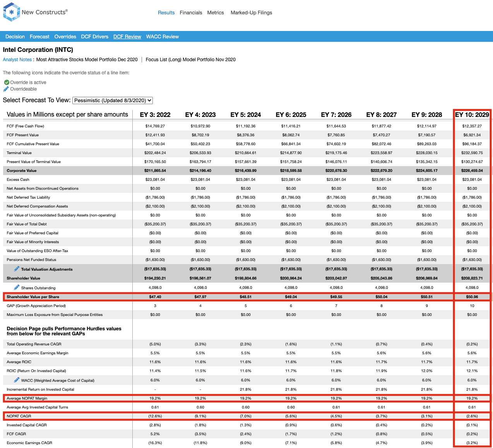This screenshot has width=493, height=448.
Task: Click the 5.2% FCF CAGR value
Action: [x=155, y=434]
